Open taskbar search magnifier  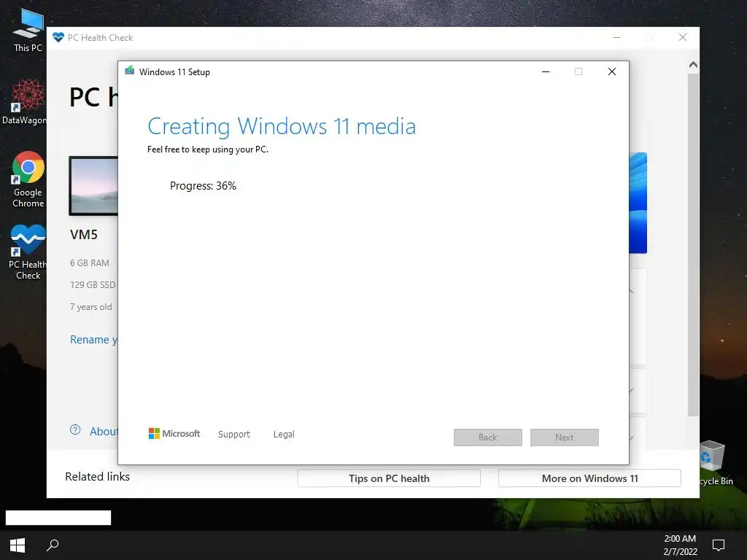[x=53, y=545]
